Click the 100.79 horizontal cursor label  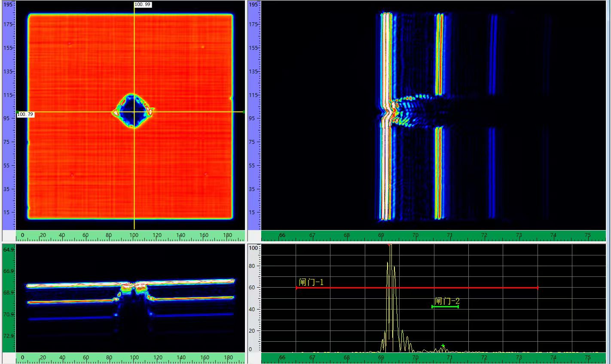coord(25,115)
